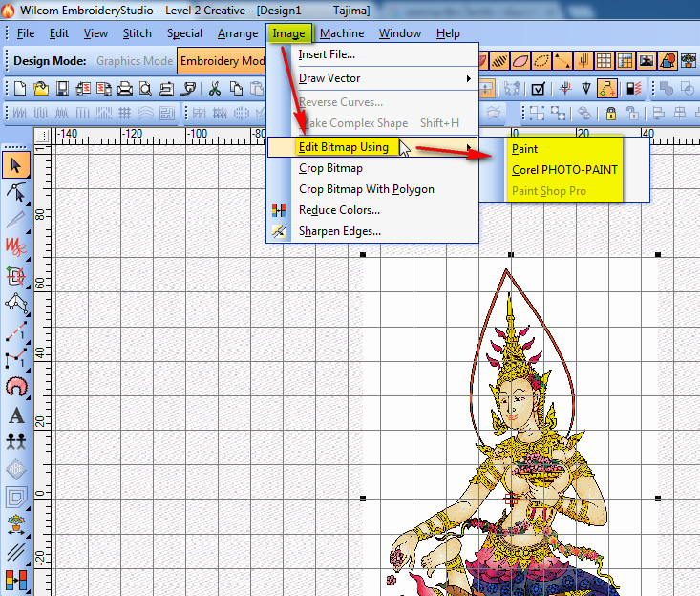Toggle the orange needle fork display
Viewport: 700px width, 596px height.
583,61
